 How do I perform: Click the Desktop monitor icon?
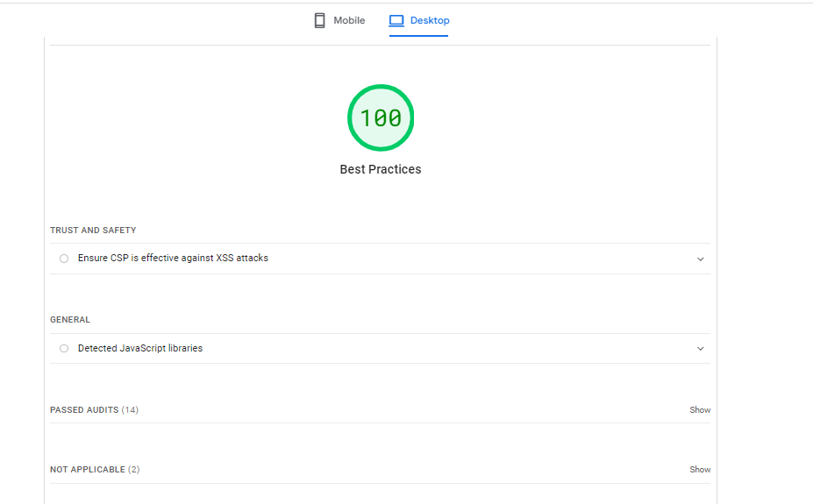pyautogui.click(x=396, y=20)
